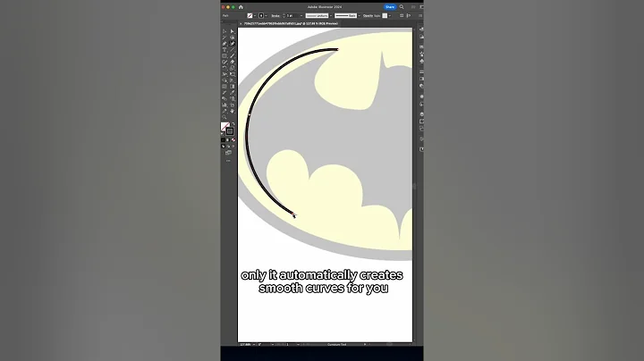644x361 pixels.
Task: Set paint mode to Gradient
Action: (x=227, y=140)
